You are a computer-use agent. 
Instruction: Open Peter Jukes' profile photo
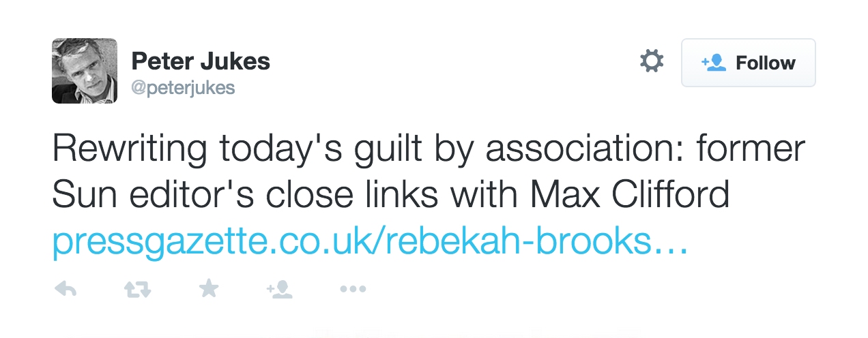[85, 71]
